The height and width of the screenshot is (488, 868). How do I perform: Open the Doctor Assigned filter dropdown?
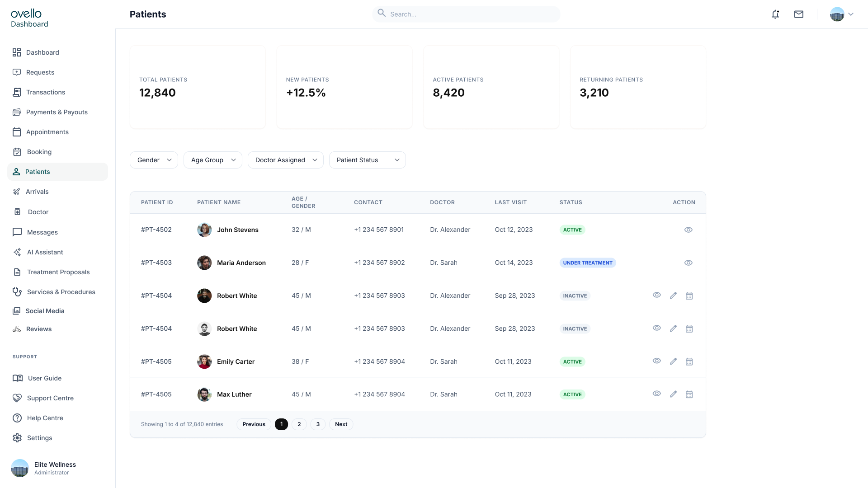286,160
